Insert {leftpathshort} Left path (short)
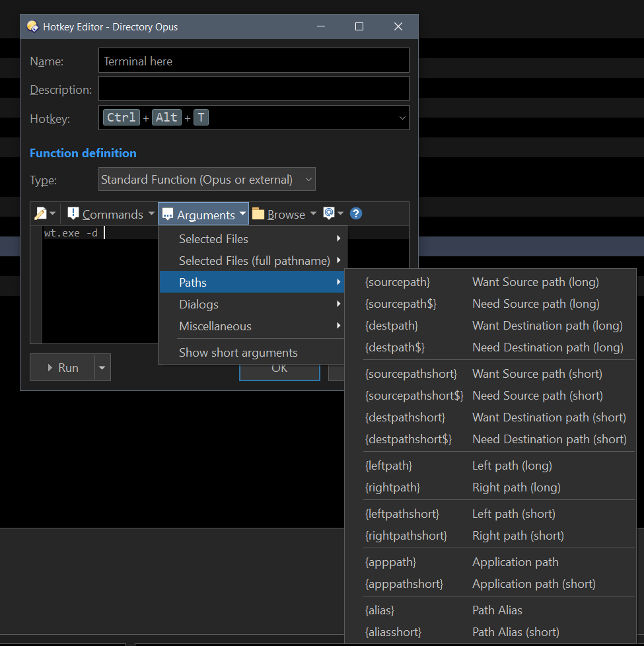The width and height of the screenshot is (644, 646). (x=490, y=514)
